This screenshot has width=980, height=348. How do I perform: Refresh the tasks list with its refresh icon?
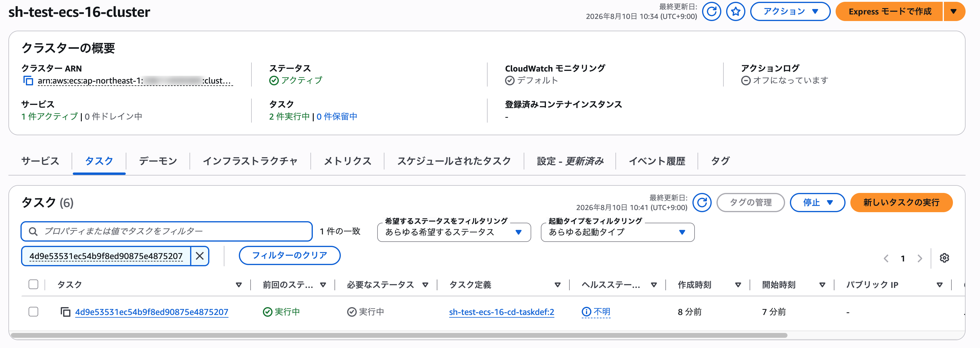pyautogui.click(x=701, y=203)
